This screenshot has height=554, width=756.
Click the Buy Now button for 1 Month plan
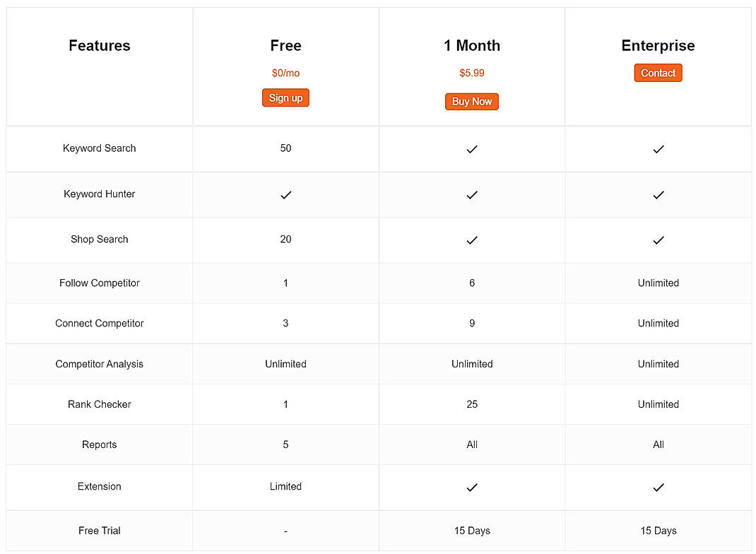tap(471, 101)
